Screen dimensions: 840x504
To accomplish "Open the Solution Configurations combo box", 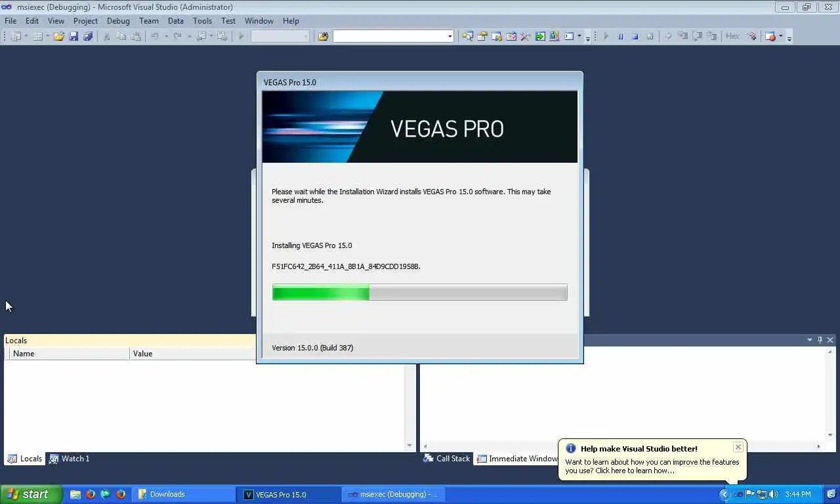I will (x=280, y=36).
